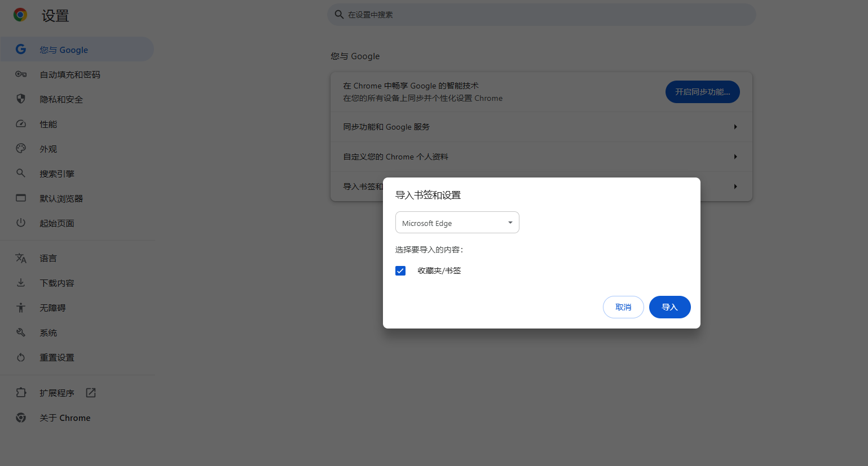Screen dimensions: 868x466
Task: Click the language translate icon
Action: (21, 258)
